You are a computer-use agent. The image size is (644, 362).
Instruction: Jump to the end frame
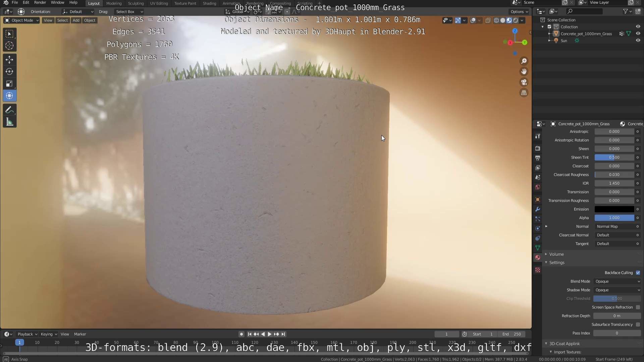(x=283, y=334)
